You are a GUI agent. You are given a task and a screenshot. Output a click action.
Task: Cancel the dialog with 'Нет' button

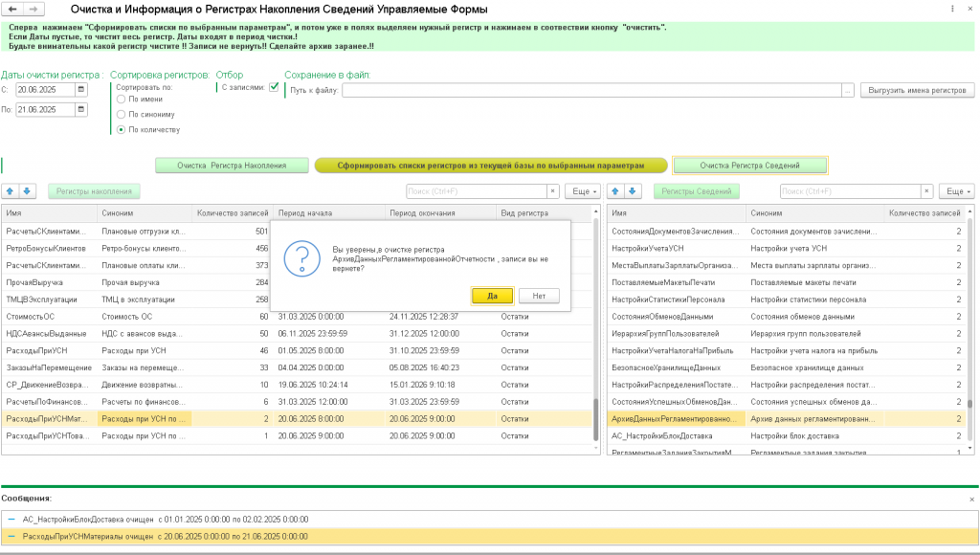539,296
